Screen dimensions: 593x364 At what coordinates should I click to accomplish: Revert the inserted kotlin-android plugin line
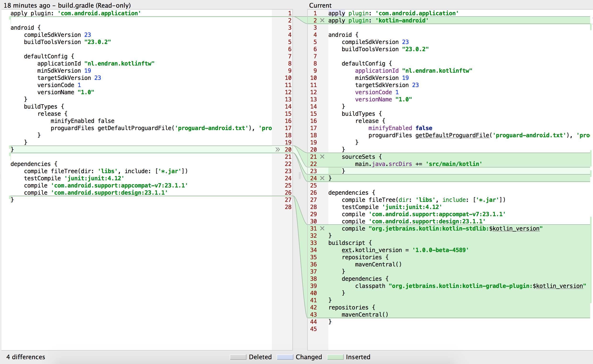[x=322, y=21]
